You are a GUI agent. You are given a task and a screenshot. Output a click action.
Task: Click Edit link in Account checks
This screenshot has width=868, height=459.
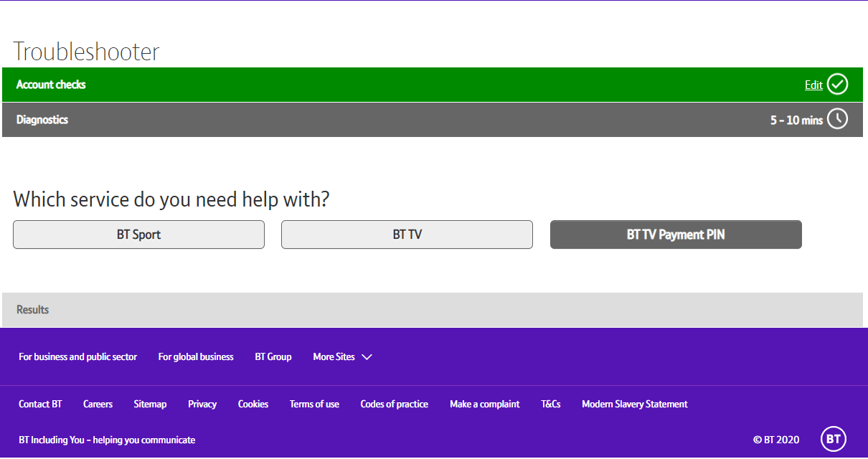click(x=813, y=85)
